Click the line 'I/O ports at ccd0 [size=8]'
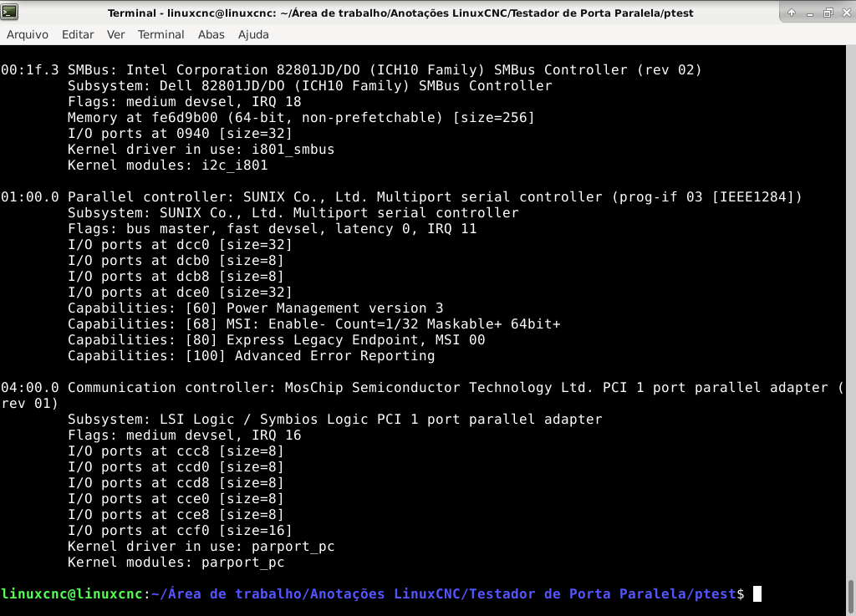Viewport: 856px width, 616px height. pyautogui.click(x=176, y=466)
